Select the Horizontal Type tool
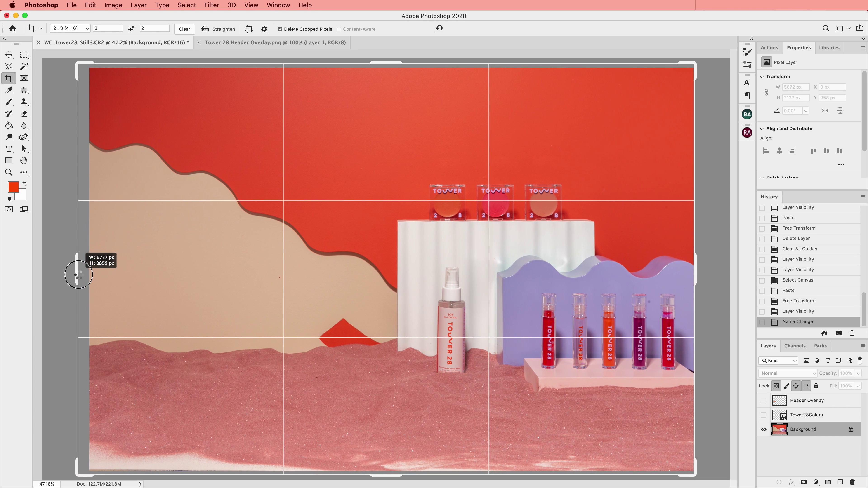868x488 pixels. 9,149
